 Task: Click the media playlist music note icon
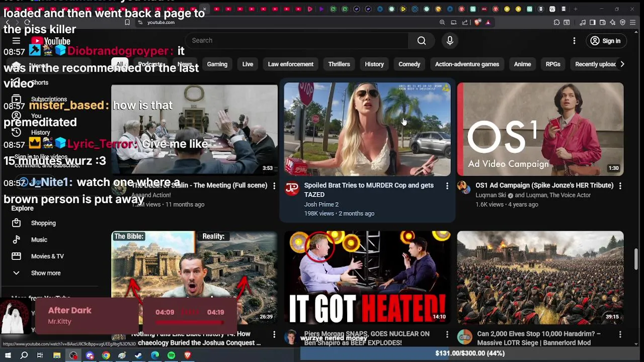click(583, 22)
